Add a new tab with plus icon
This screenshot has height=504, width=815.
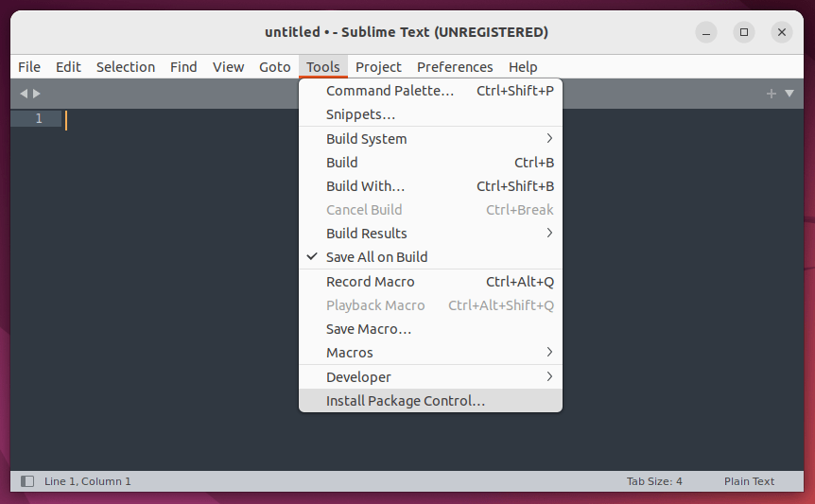[x=772, y=94]
